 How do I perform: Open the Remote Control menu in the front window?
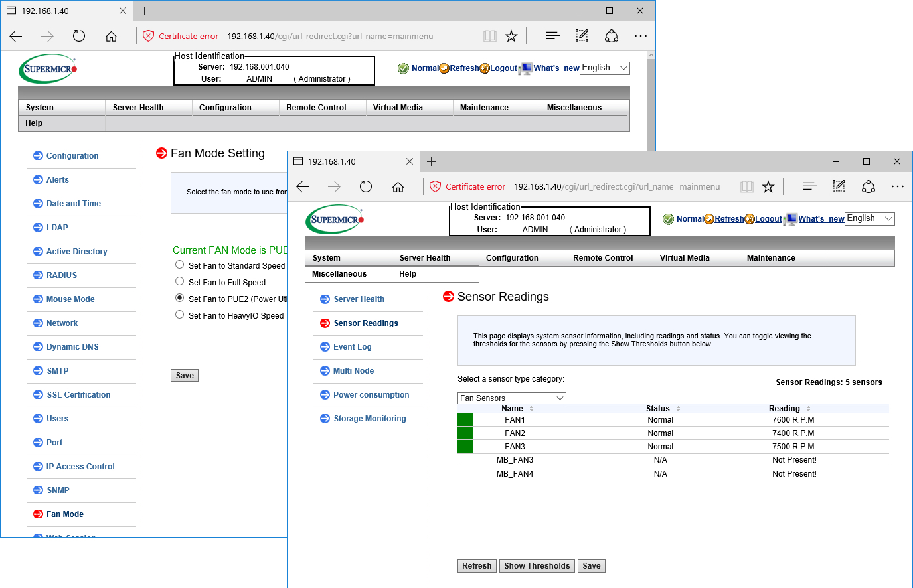click(603, 258)
